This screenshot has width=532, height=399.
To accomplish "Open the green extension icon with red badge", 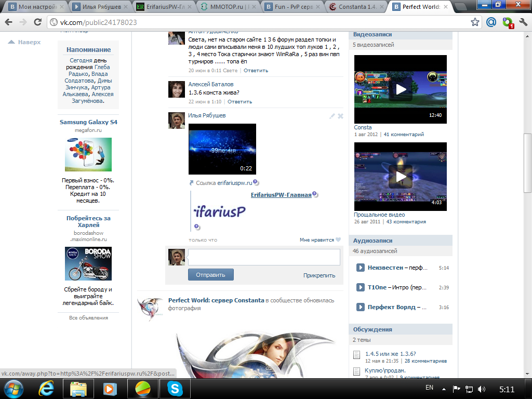I will click(508, 23).
